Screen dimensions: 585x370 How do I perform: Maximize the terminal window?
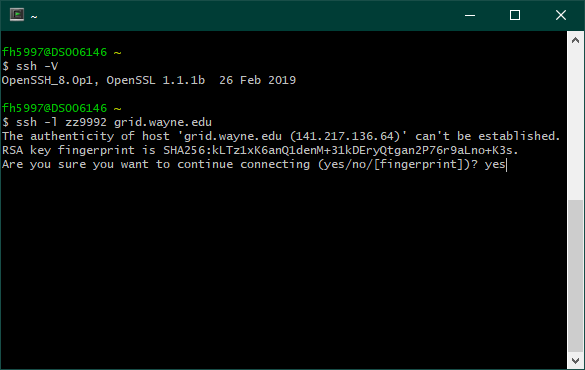click(515, 15)
